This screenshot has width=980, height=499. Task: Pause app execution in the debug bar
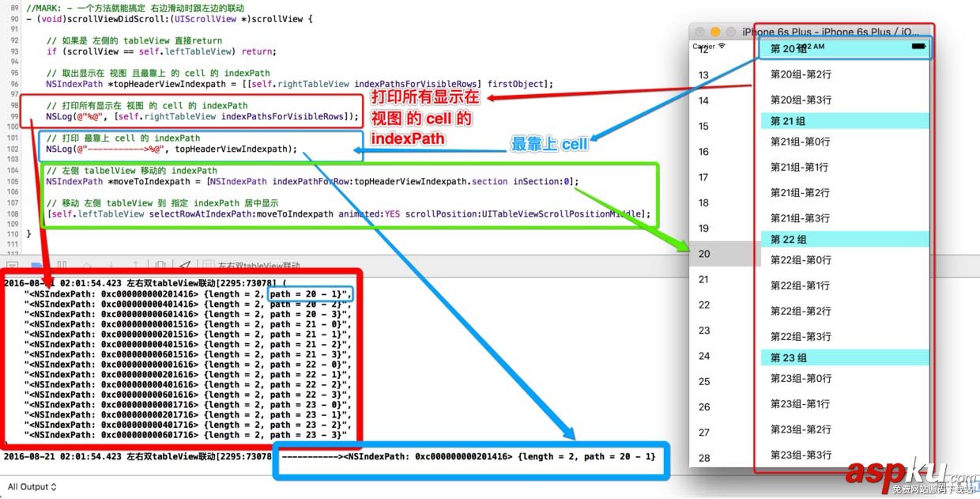(x=61, y=263)
